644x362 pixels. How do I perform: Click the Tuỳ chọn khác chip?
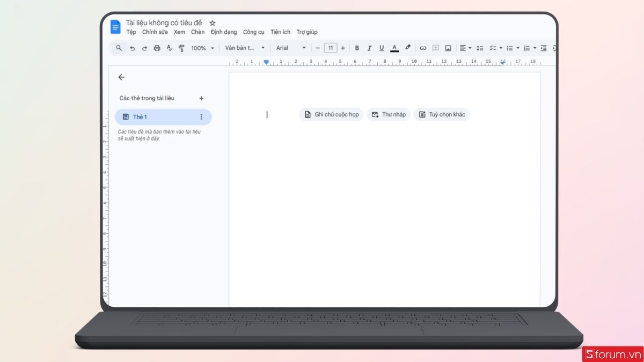442,115
